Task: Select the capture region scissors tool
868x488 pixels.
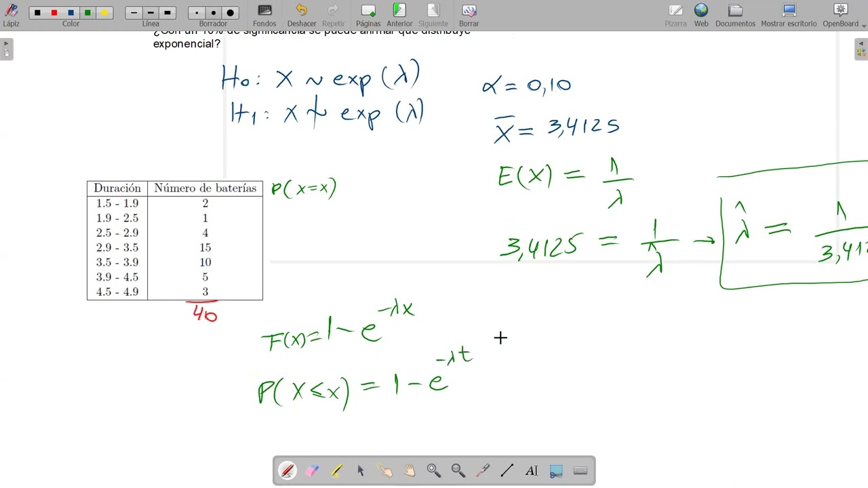Action: (556, 470)
